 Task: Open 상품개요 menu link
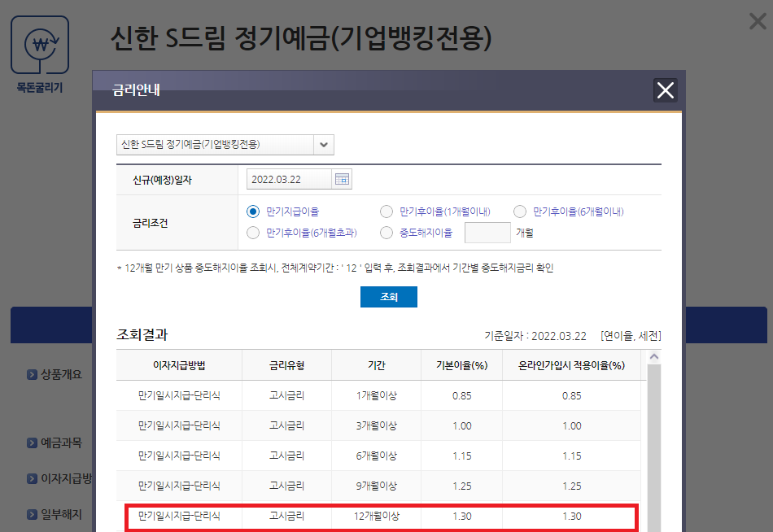[61, 375]
